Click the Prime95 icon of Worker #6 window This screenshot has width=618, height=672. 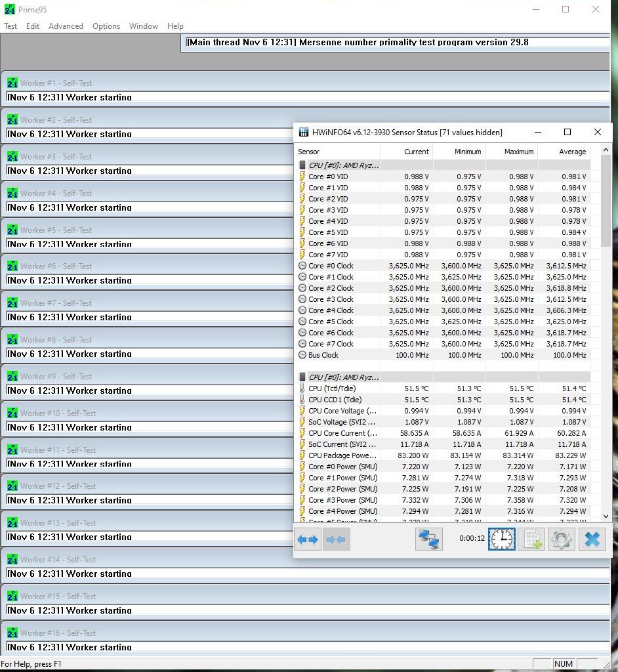tap(12, 266)
